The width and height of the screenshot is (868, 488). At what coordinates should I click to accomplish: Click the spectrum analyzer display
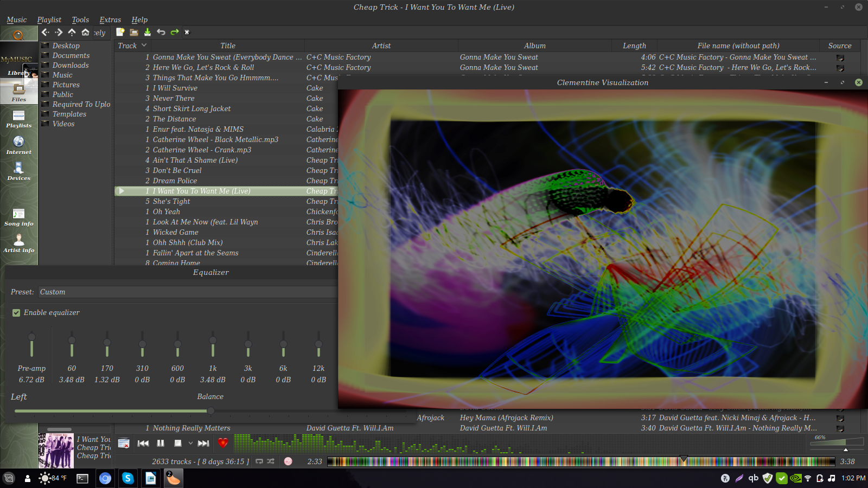pos(519,443)
